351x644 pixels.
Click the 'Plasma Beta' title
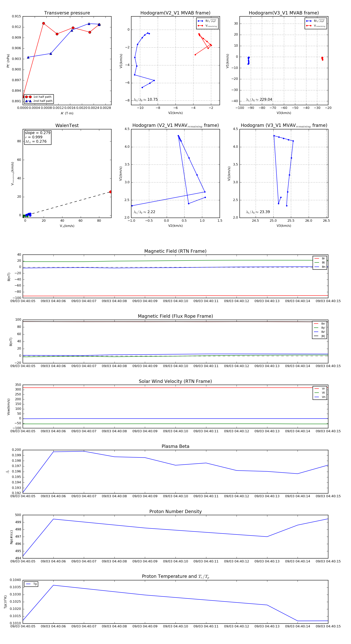coord(175,446)
